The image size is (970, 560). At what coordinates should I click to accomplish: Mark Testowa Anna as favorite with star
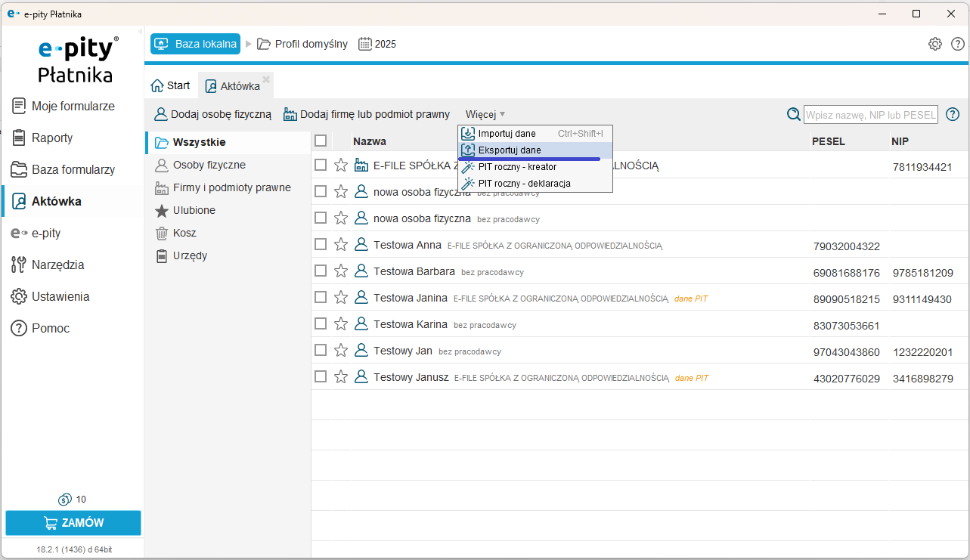click(341, 244)
